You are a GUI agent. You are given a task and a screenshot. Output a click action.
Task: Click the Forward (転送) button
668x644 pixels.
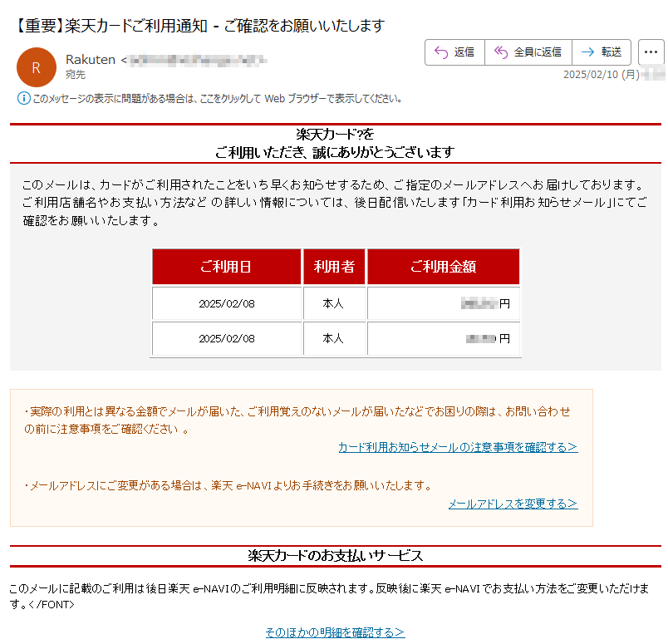(x=602, y=52)
